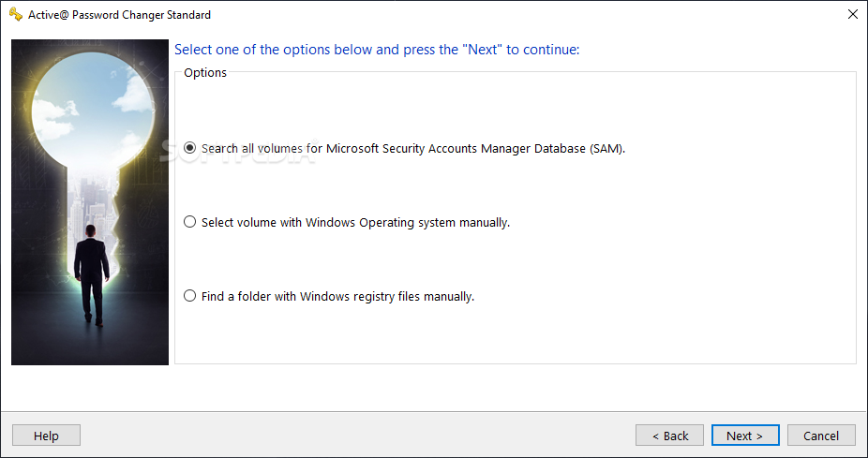Enable the Find a folder radio button
Viewport: 868px width, 458px height.
(190, 296)
